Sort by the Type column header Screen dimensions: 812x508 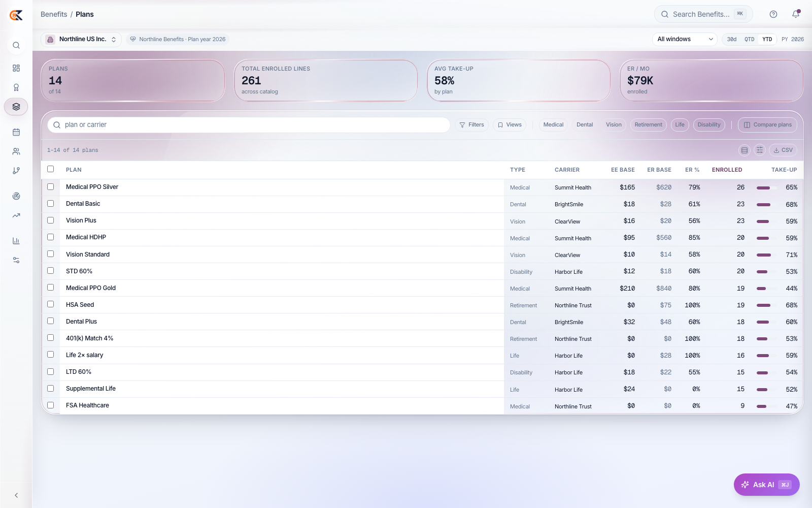click(518, 170)
